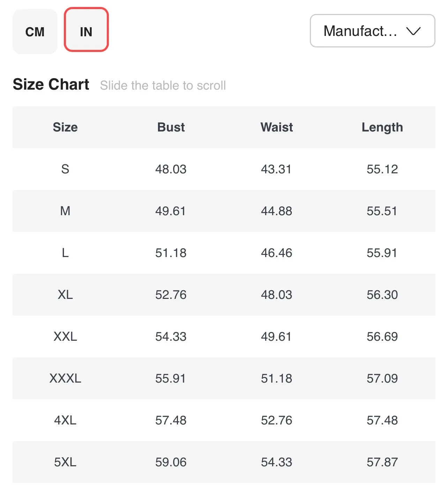Image resolution: width=448 pixels, height=490 pixels.
Task: Select the 5XL size row label
Action: [x=65, y=462]
